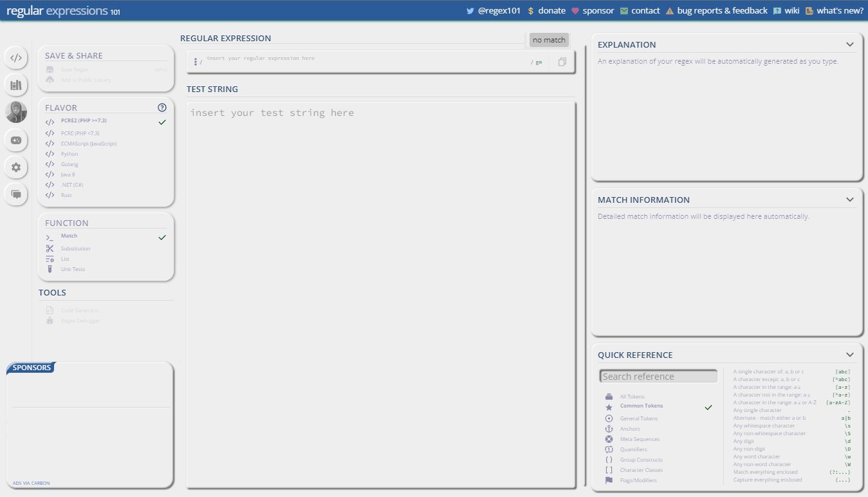This screenshot has width=868, height=497.
Task: Open the community chat icon
Action: point(16,194)
